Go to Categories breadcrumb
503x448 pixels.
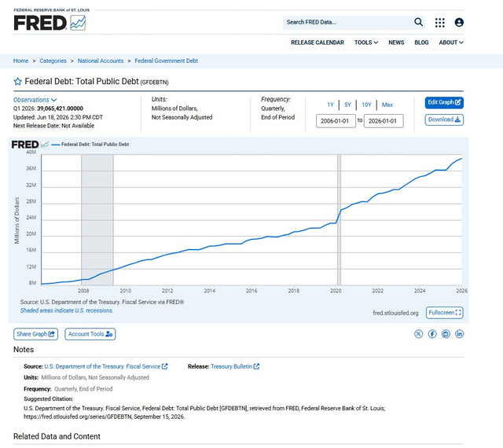click(53, 61)
